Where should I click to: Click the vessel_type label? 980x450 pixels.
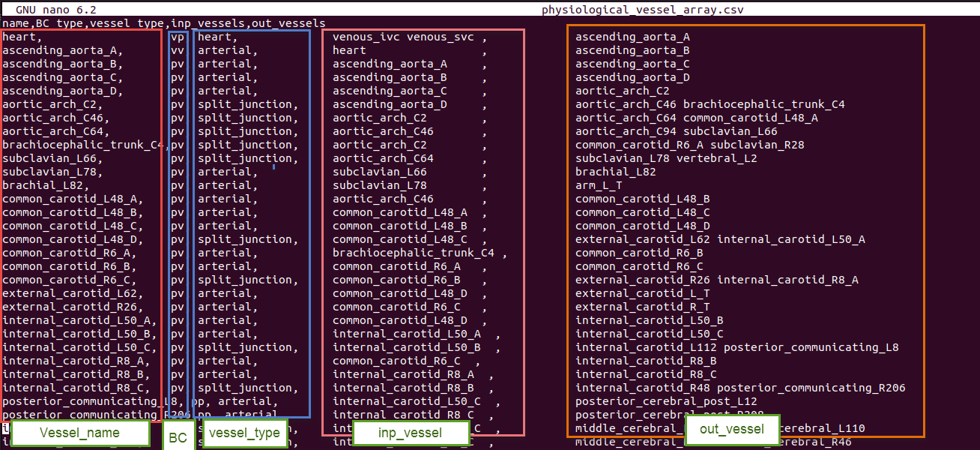pyautogui.click(x=244, y=433)
